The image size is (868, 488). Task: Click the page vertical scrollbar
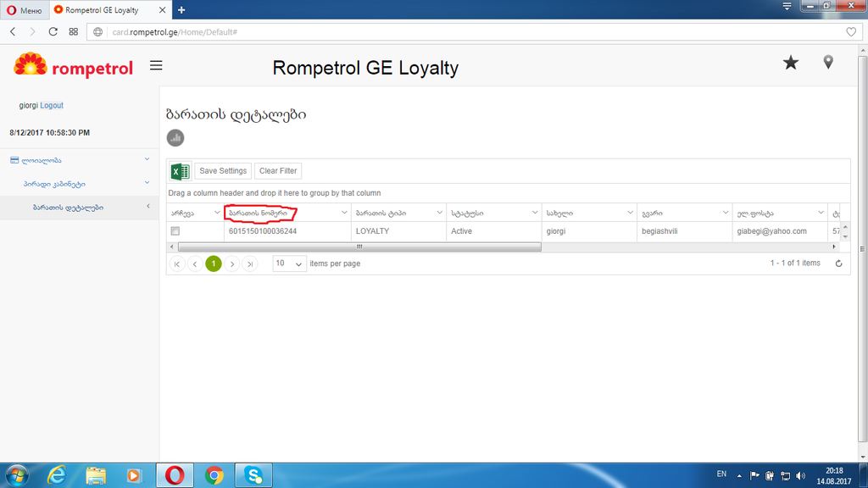tap(862, 249)
